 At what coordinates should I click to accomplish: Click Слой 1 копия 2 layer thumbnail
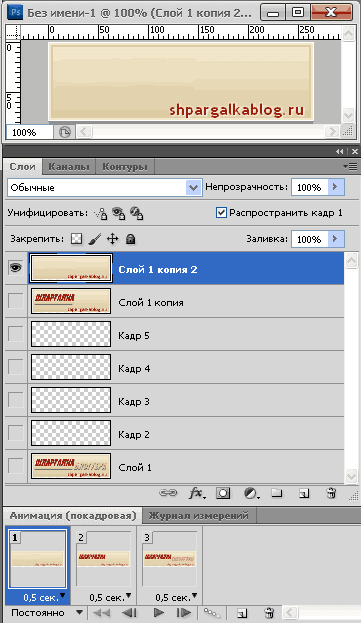pyautogui.click(x=71, y=268)
